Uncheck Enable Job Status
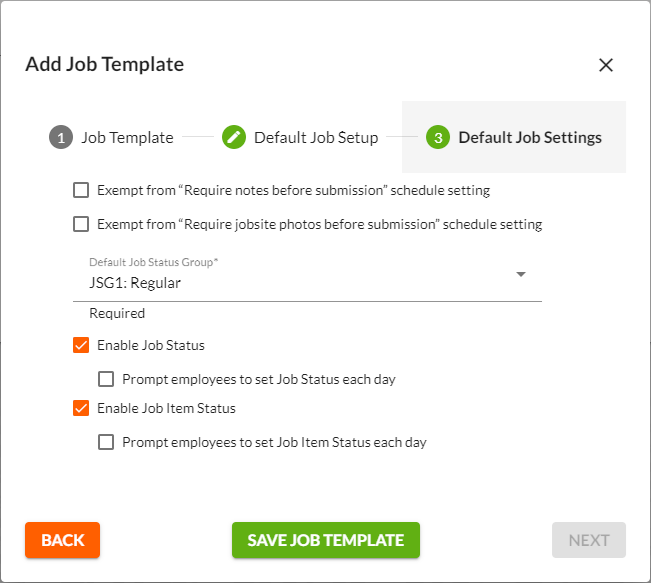This screenshot has height=583, width=651. (x=81, y=346)
